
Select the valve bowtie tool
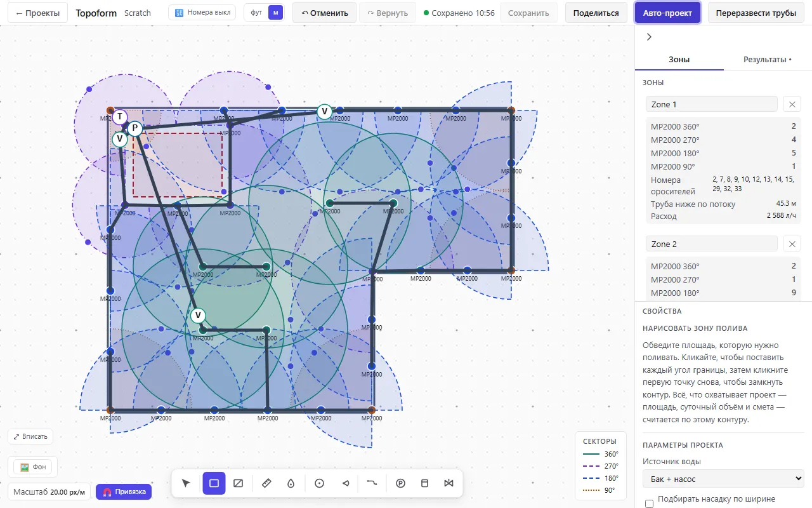coord(449,483)
